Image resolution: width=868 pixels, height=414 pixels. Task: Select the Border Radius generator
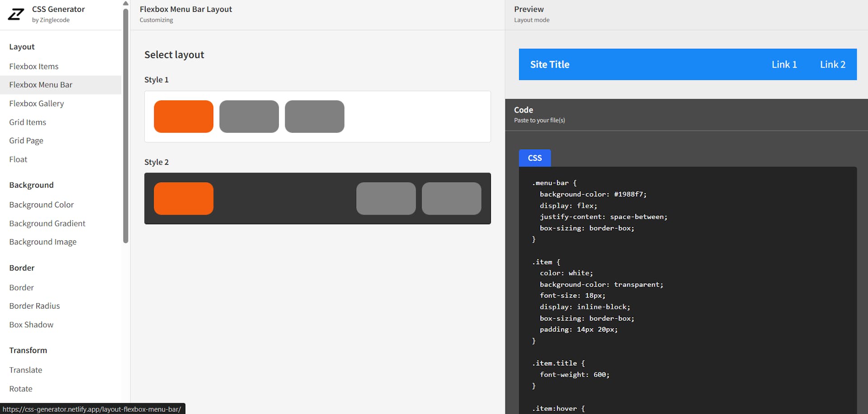click(x=34, y=306)
